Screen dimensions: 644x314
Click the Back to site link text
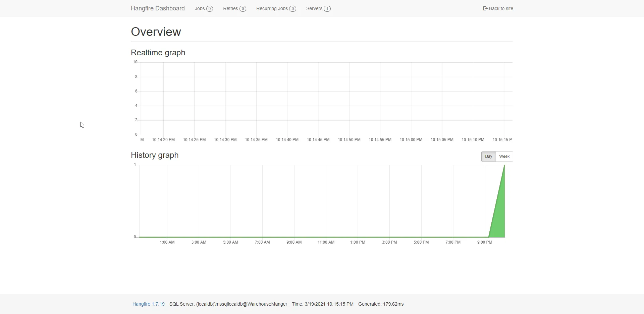501,8
